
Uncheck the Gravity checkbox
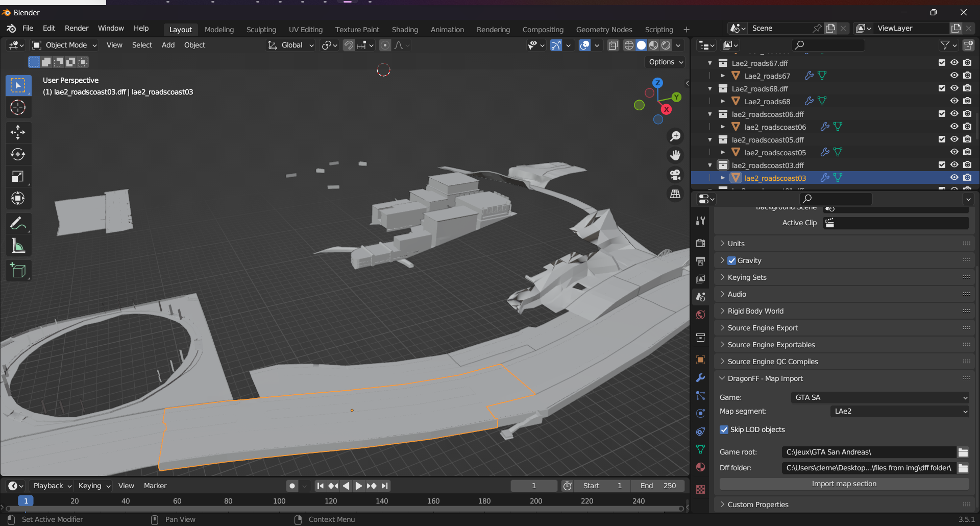click(x=732, y=260)
